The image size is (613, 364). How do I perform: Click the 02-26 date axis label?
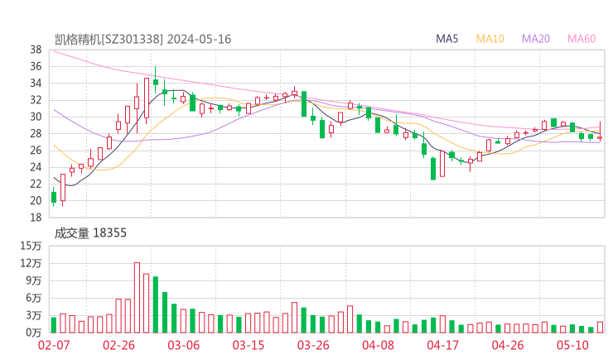point(118,345)
